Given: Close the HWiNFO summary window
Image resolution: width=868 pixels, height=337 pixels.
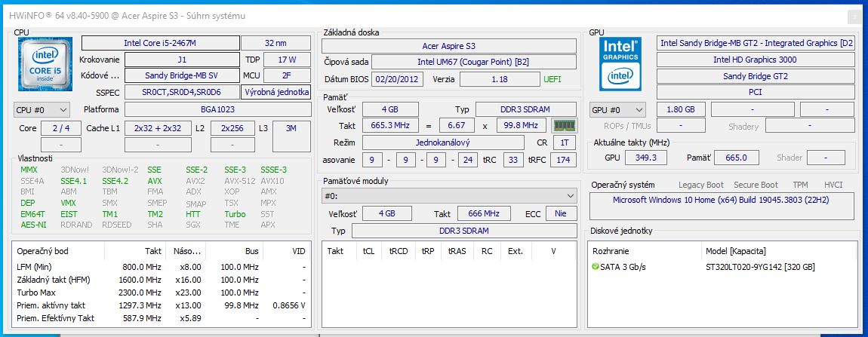Looking at the screenshot, I should click(x=855, y=17).
